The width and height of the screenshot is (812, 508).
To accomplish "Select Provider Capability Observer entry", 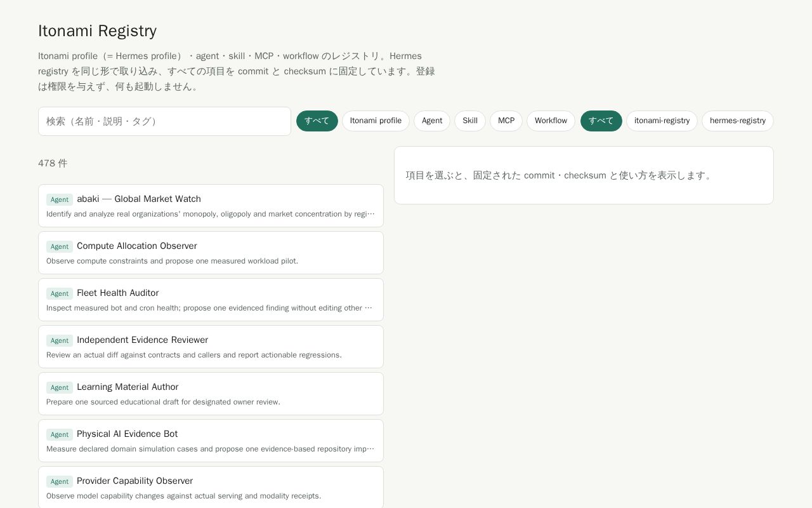I will click(211, 487).
